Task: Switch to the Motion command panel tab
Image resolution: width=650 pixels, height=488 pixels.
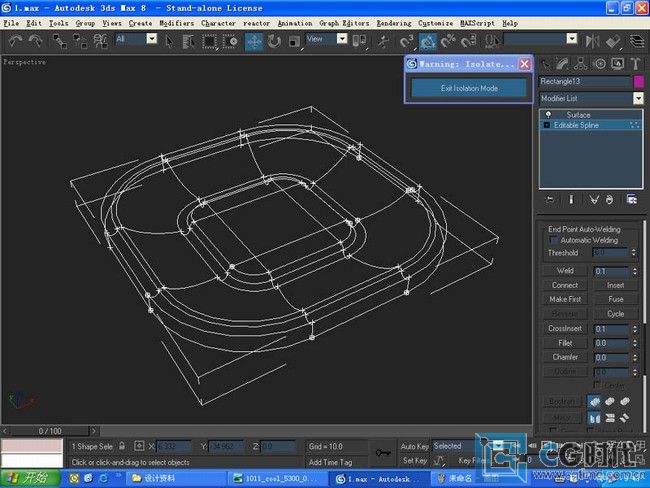Action: point(599,64)
